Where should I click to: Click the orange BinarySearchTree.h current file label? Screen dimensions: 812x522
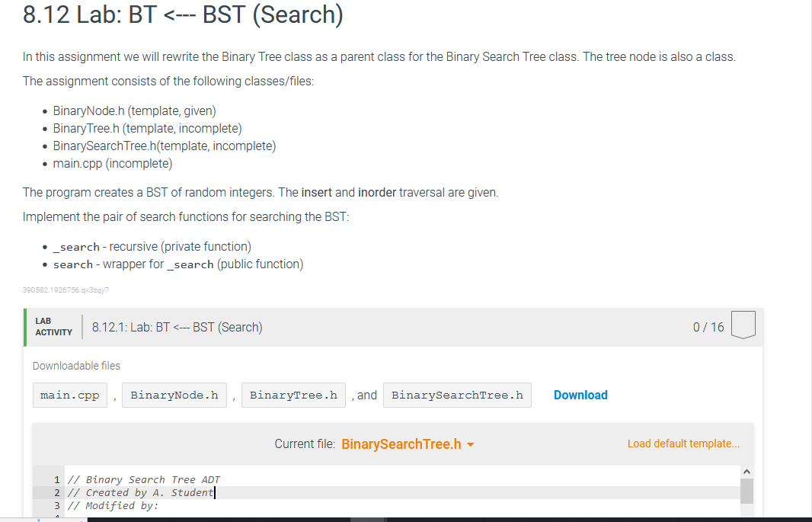[x=401, y=443]
